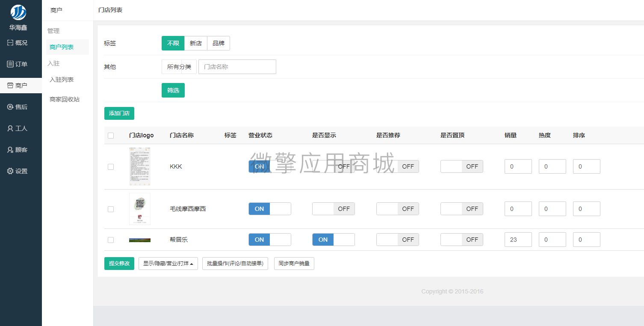This screenshot has height=326, width=644.
Task: Toggle 营业状态 switch for 毛线摩西摩西
Action: coord(270,209)
